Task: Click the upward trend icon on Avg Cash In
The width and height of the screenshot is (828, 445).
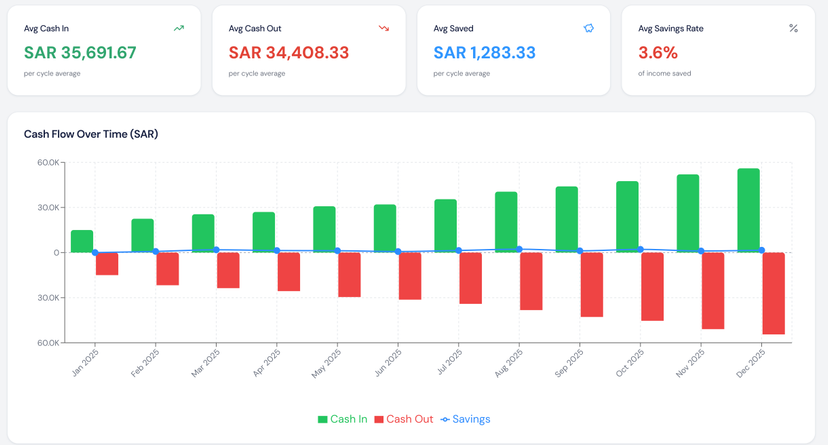Action: click(x=179, y=28)
